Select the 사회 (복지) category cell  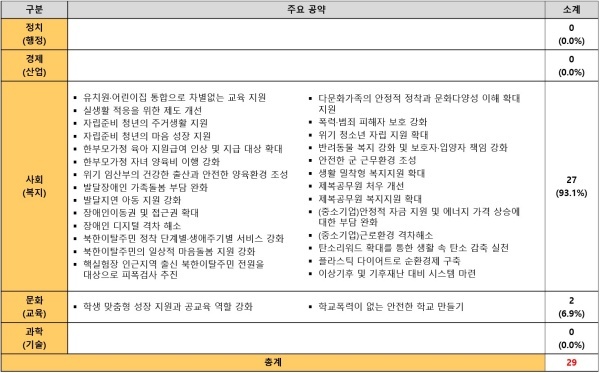pyautogui.click(x=34, y=186)
